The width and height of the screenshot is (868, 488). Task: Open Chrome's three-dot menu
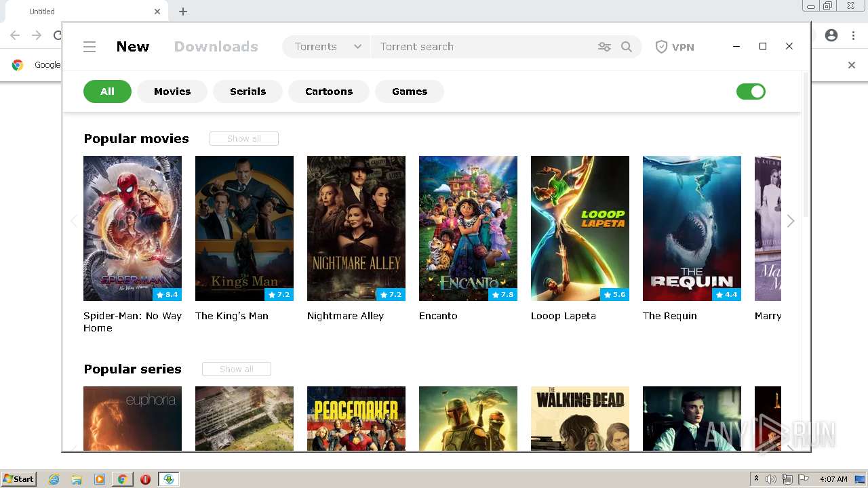tap(854, 36)
